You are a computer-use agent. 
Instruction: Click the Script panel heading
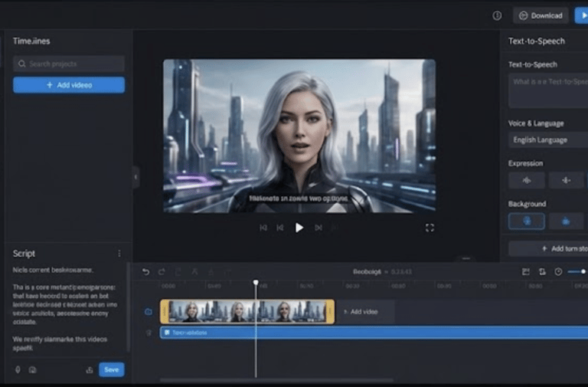pyautogui.click(x=24, y=254)
